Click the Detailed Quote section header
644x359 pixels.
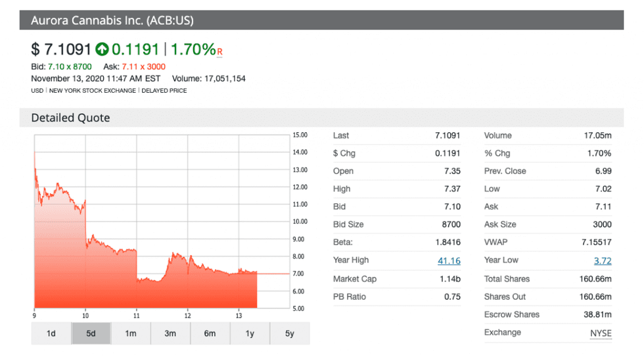coord(70,118)
